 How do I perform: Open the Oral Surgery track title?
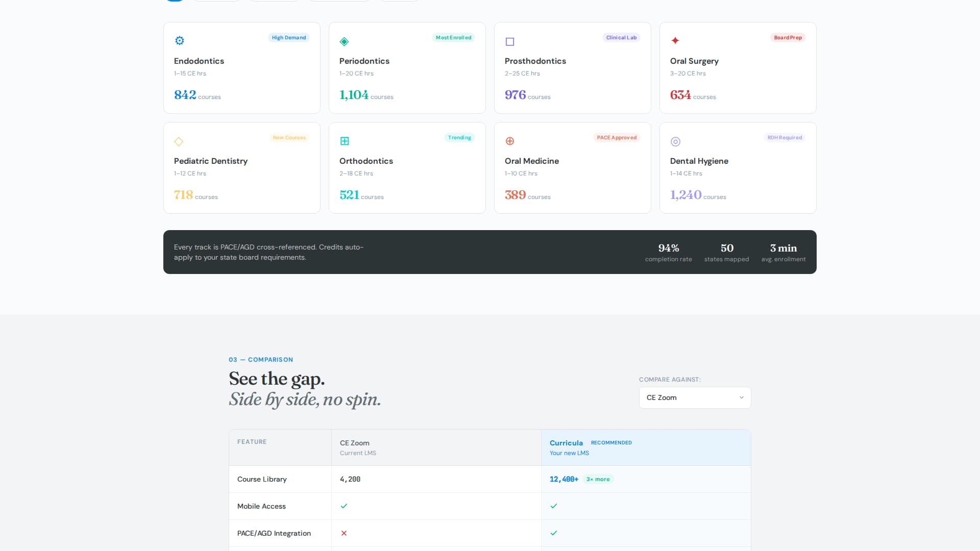point(694,61)
